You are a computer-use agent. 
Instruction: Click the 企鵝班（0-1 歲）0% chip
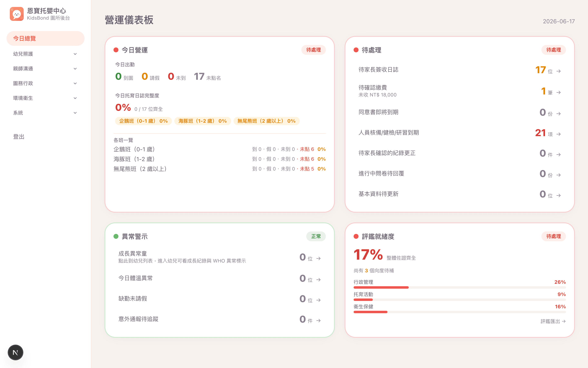coord(143,121)
